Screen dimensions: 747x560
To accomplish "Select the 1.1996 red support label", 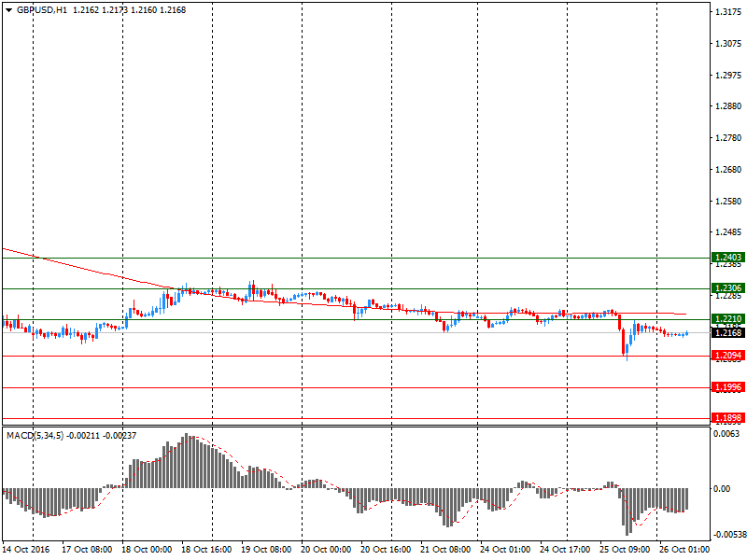I will click(728, 387).
